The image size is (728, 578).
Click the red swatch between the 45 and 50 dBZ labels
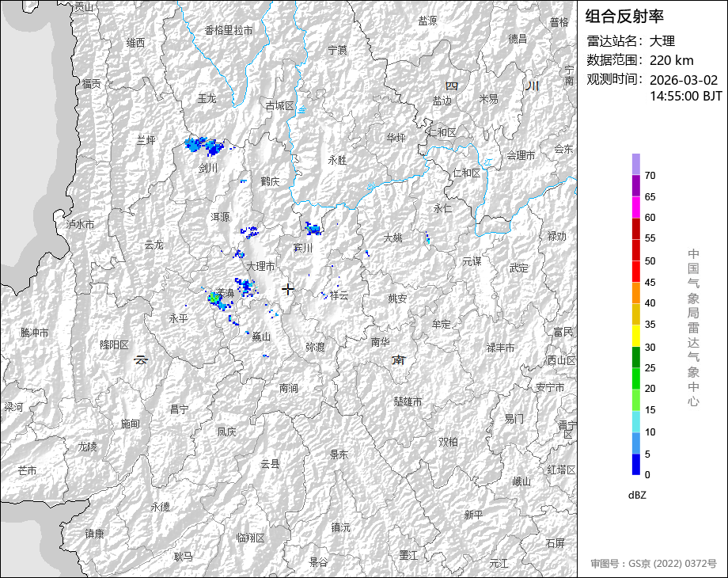pyautogui.click(x=635, y=272)
